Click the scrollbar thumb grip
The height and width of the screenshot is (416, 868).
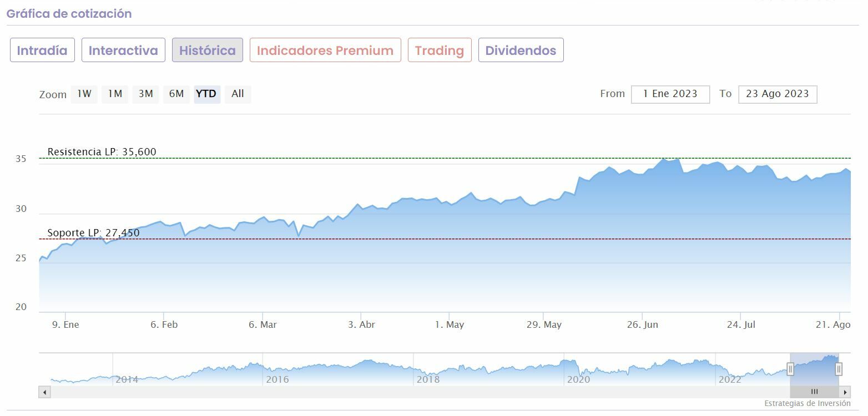coord(814,392)
